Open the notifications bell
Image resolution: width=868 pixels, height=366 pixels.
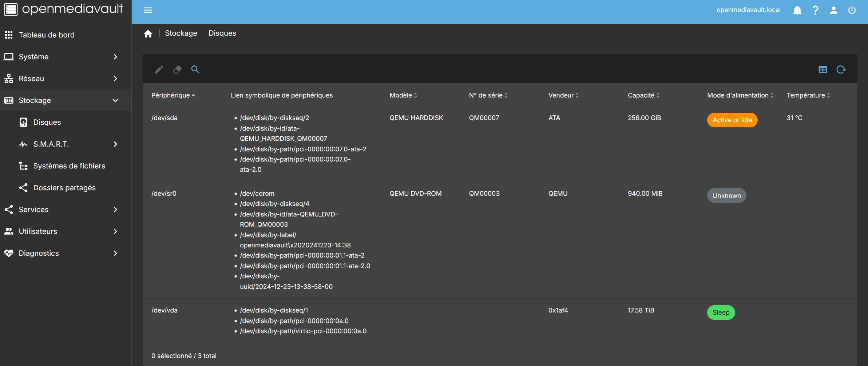coord(797,10)
